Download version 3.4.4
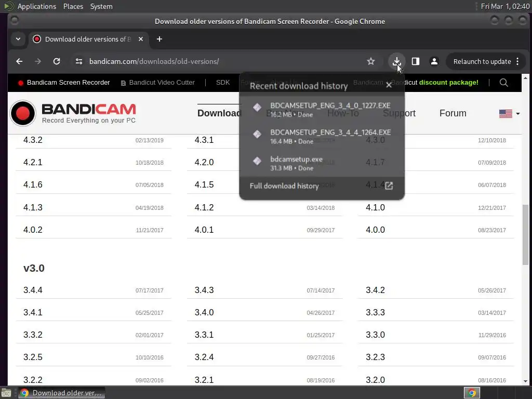532x399 pixels. pyautogui.click(x=33, y=290)
